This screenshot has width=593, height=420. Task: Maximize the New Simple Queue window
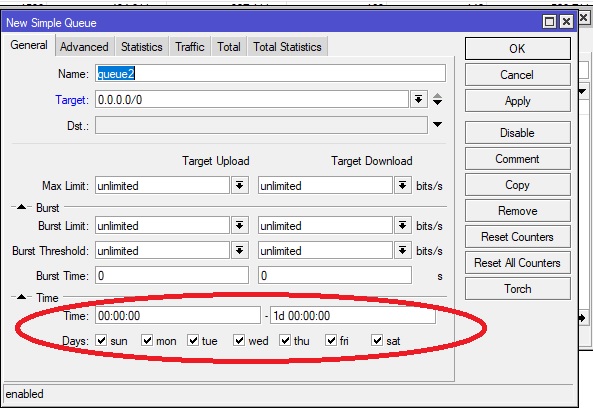point(549,22)
